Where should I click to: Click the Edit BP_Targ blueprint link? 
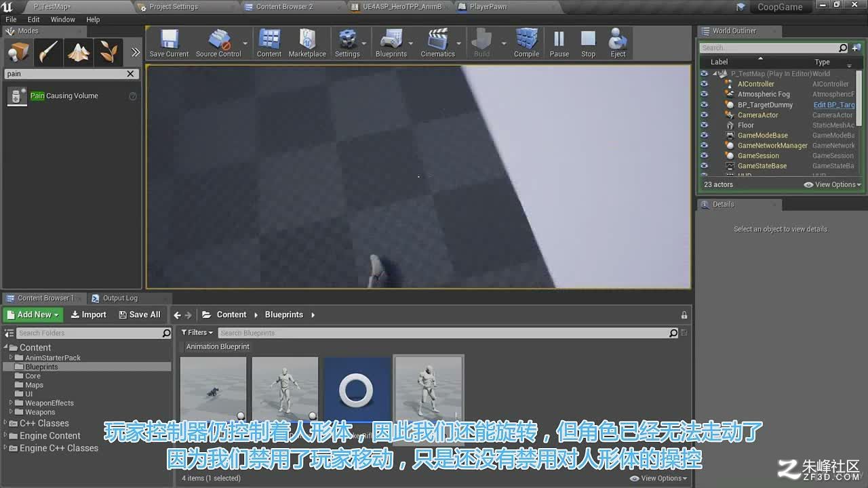pyautogui.click(x=834, y=105)
